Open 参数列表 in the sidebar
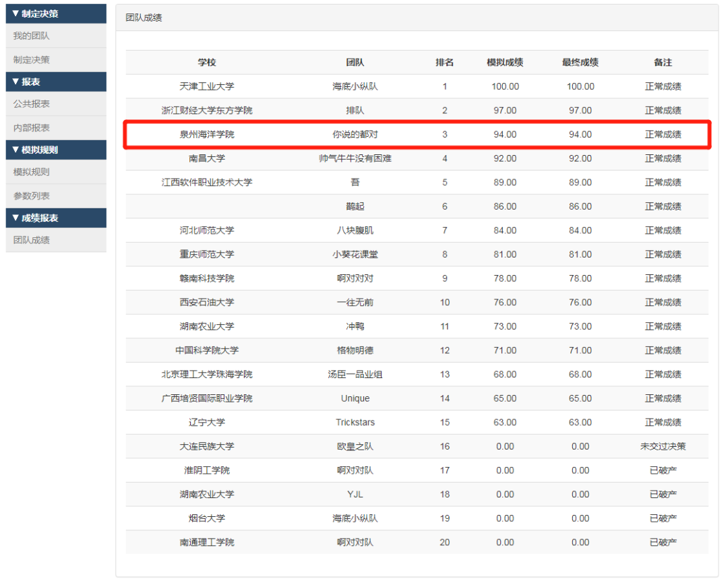Screen dimensions: 728x585 click(x=31, y=195)
